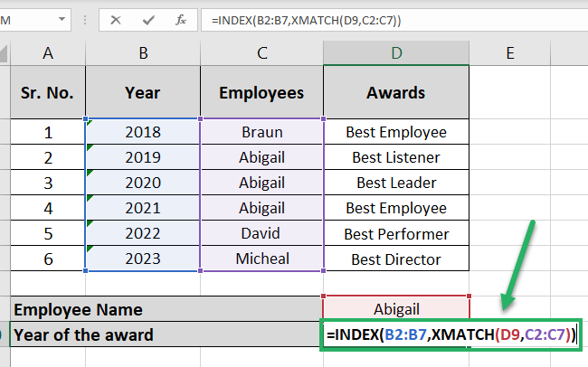
Task: Click the Employees header cell
Action: 262,92
